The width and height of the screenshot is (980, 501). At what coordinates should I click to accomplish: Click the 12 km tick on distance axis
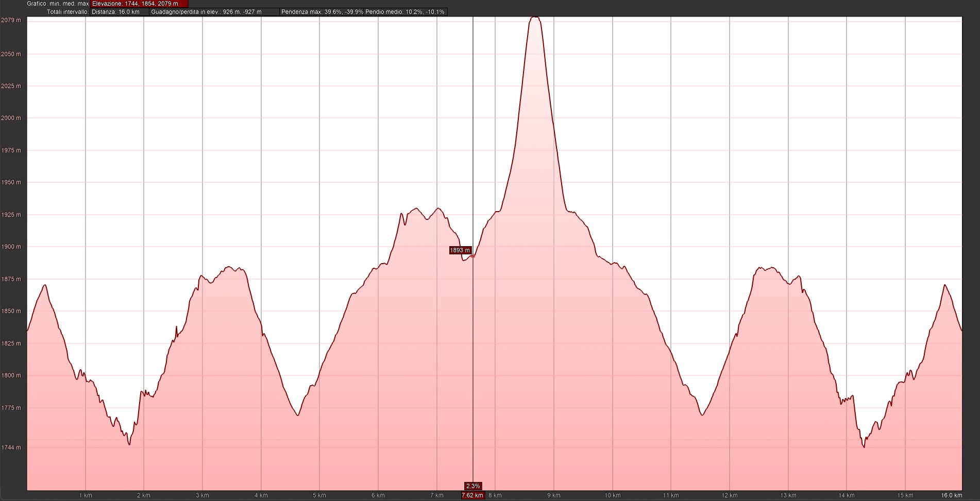[x=729, y=495]
